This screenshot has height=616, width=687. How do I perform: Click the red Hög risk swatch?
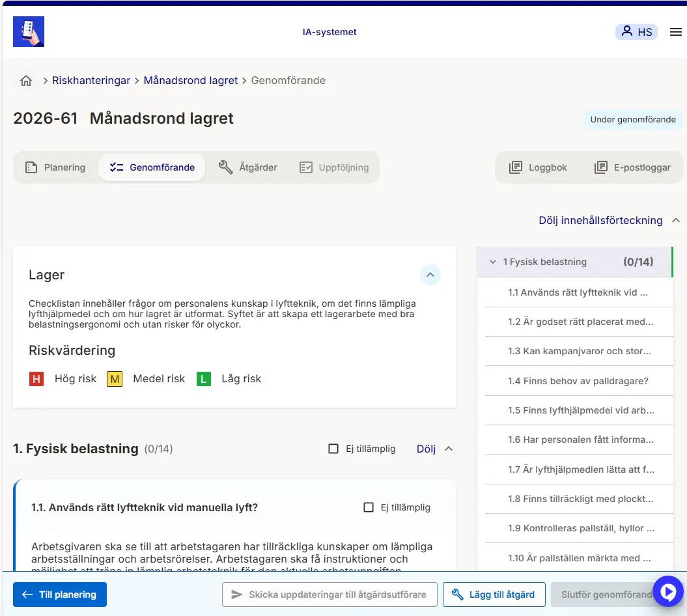[x=36, y=378]
